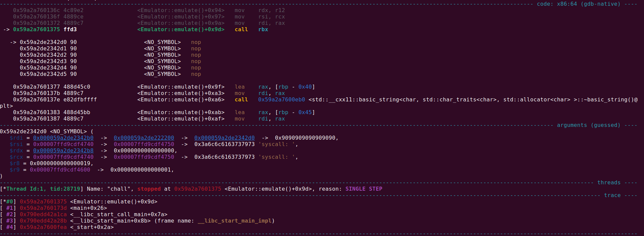The width and height of the screenshot is (644, 236).
Task: Select the thread entry 'Thread Id:1, tid:28719'
Action: pyautogui.click(x=43, y=189)
